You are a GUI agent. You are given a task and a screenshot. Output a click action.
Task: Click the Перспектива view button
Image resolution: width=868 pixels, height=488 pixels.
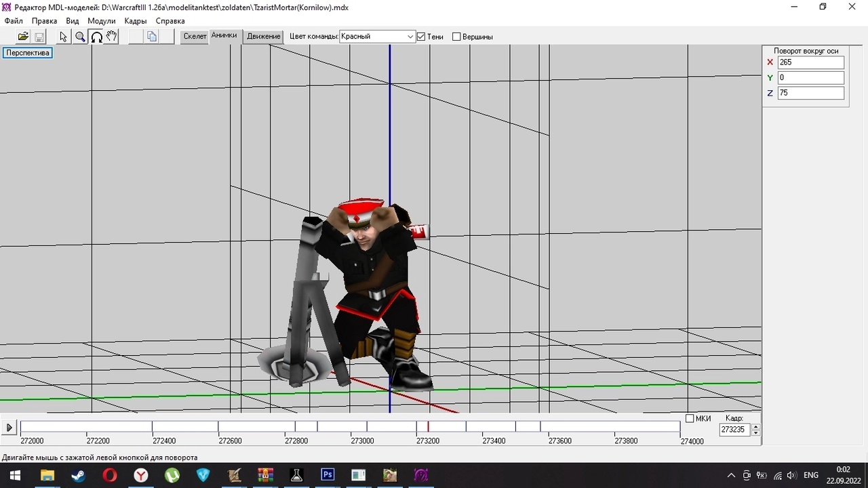[28, 53]
